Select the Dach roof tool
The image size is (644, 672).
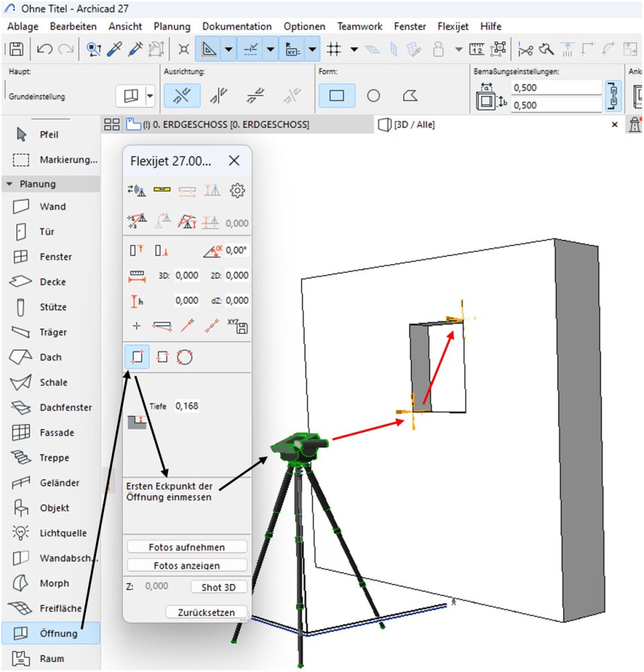point(50,358)
